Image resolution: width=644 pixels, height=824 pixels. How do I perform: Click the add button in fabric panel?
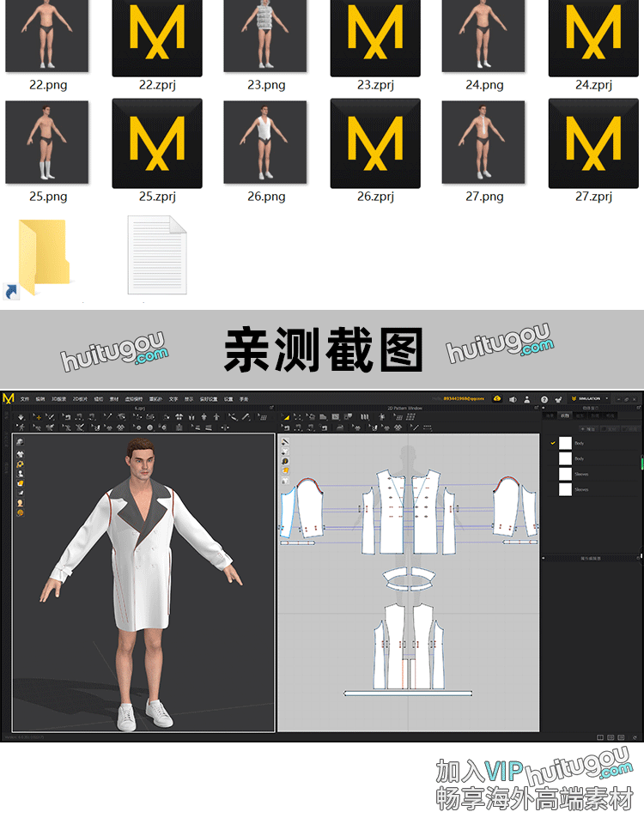[x=589, y=428]
